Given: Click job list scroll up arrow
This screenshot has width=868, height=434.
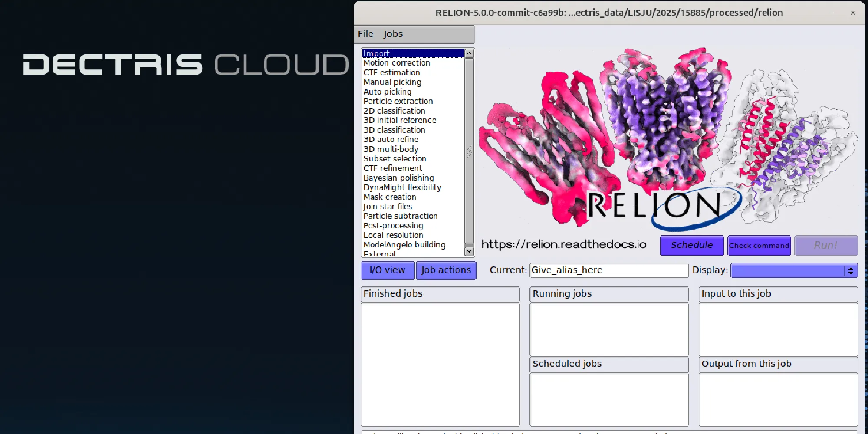Looking at the screenshot, I should coord(469,53).
